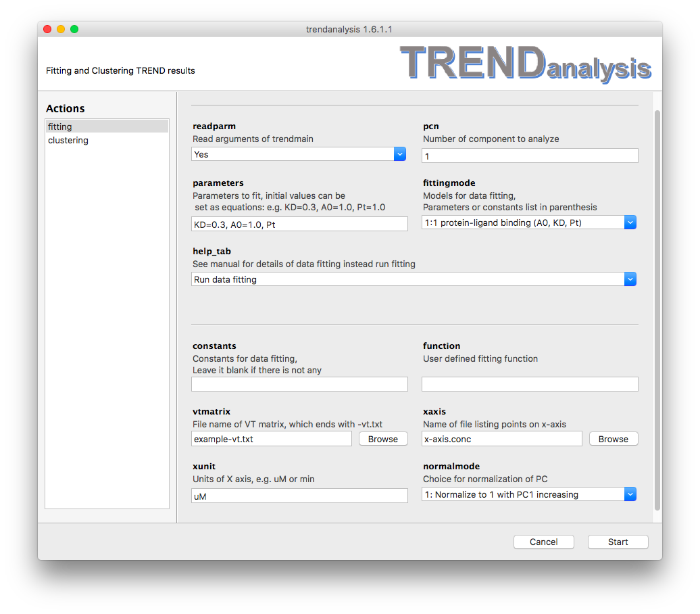
Task: Click the TRENDanalysis logo
Action: [526, 65]
